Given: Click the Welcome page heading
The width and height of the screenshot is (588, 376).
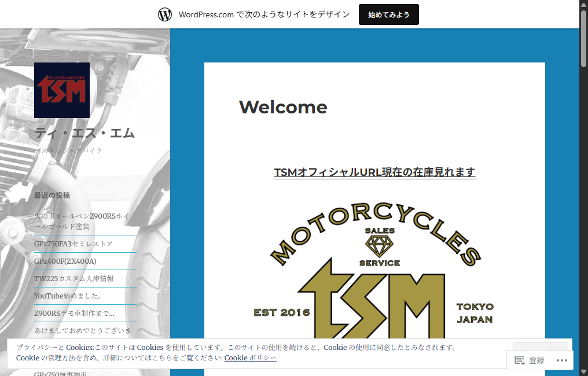Looking at the screenshot, I should (x=283, y=107).
